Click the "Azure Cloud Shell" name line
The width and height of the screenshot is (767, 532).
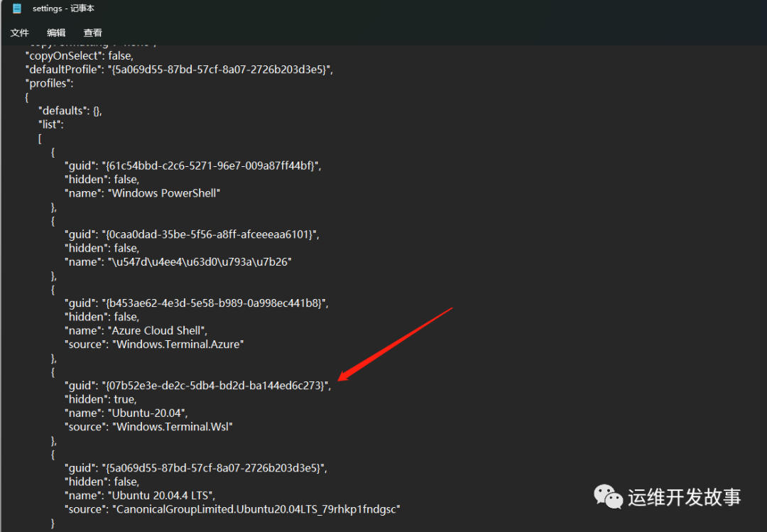(136, 330)
